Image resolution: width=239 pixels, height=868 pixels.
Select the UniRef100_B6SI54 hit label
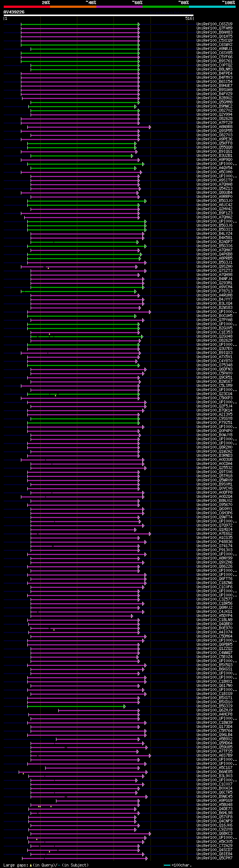[x=214, y=82]
